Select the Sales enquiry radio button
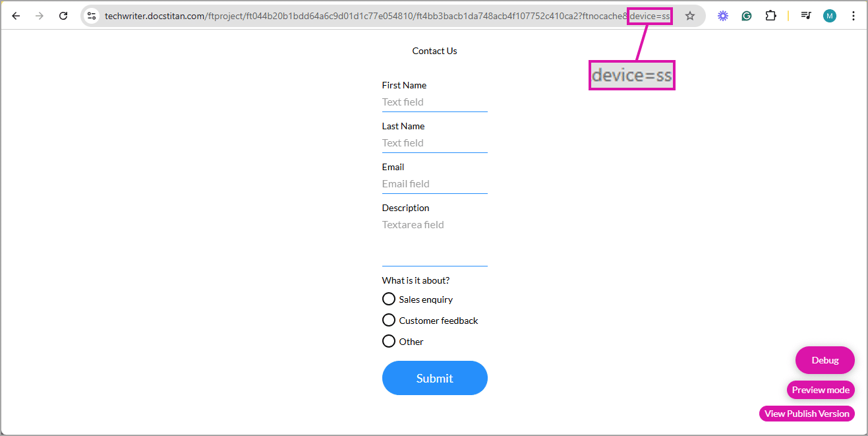This screenshot has height=436, width=868. [389, 299]
